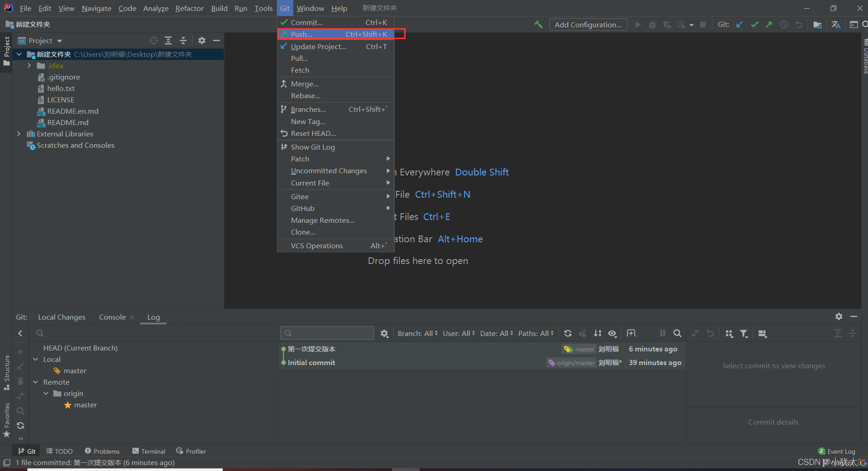Click the Cherry-pick icon in log toolbar
This screenshot has height=471, width=868.
(x=582, y=333)
